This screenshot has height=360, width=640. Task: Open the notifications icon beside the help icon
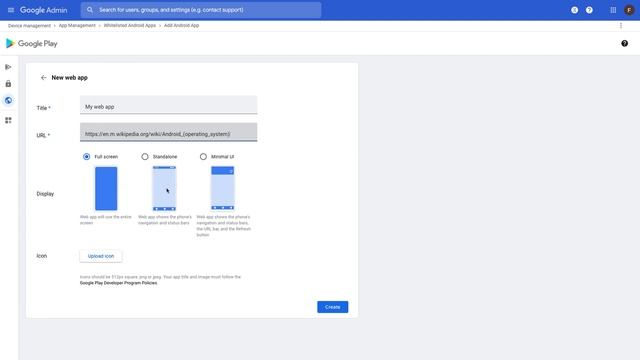[x=574, y=10]
